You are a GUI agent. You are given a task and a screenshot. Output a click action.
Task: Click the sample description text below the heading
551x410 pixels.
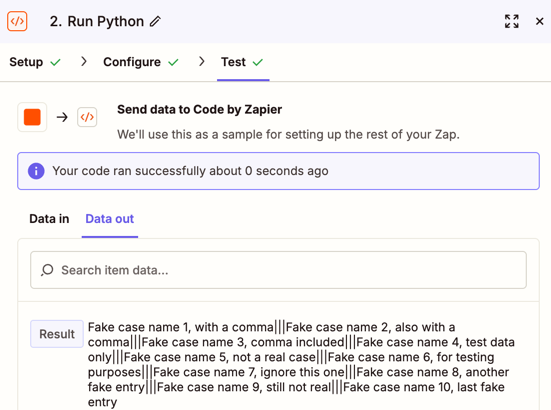288,135
